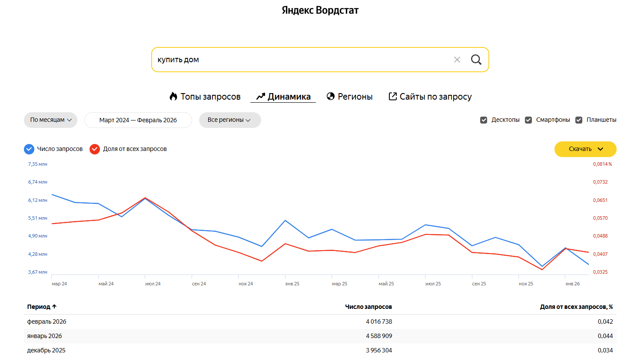Toggle red Доля от всех запросов marker
This screenshot has width=644, height=355.
point(95,149)
